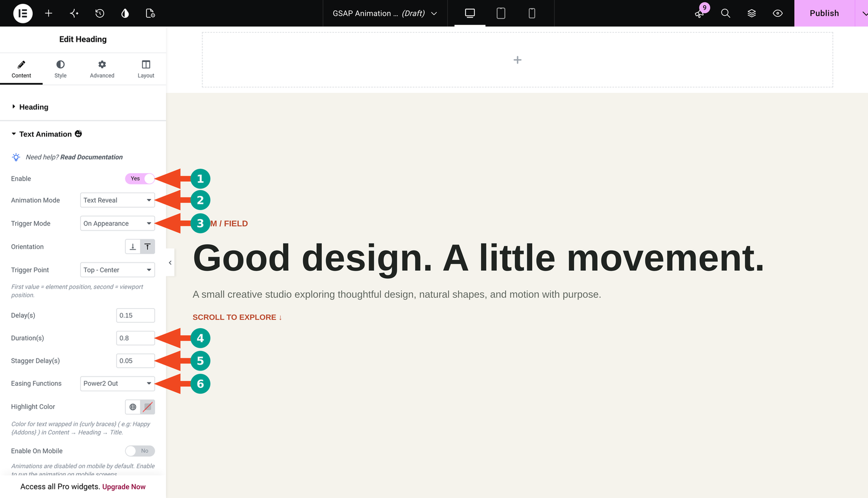Open the page settings document icon

click(151, 13)
